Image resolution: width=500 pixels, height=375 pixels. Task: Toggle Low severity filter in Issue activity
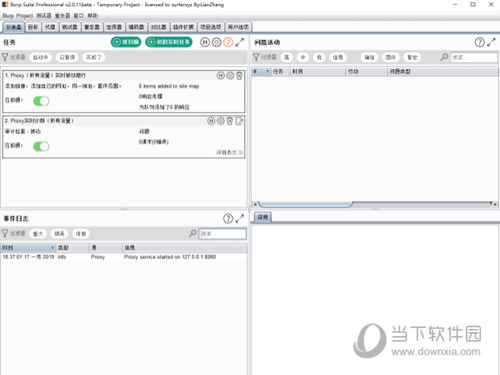tap(319, 57)
